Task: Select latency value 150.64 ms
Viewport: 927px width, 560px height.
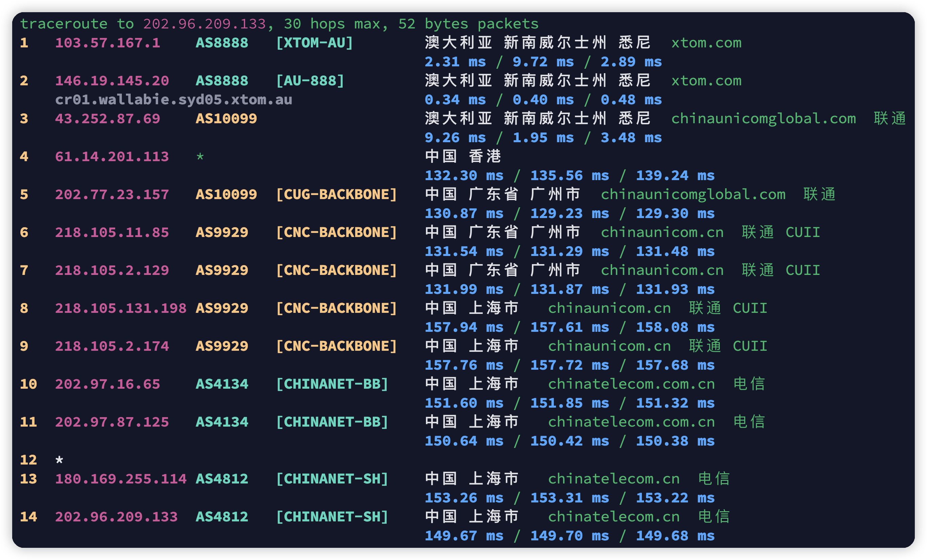Action: pos(464,441)
